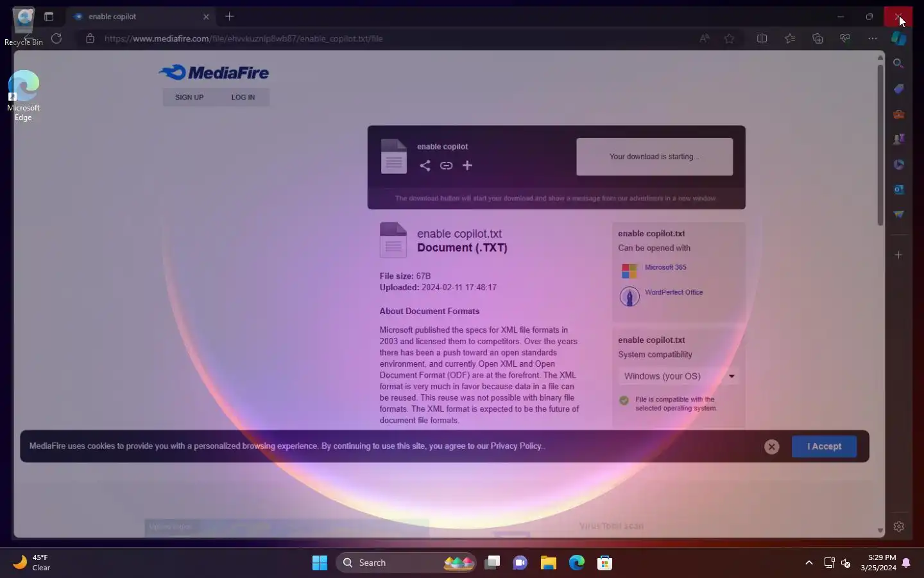
Task: Open sidebar Search icon
Action: pyautogui.click(x=899, y=64)
